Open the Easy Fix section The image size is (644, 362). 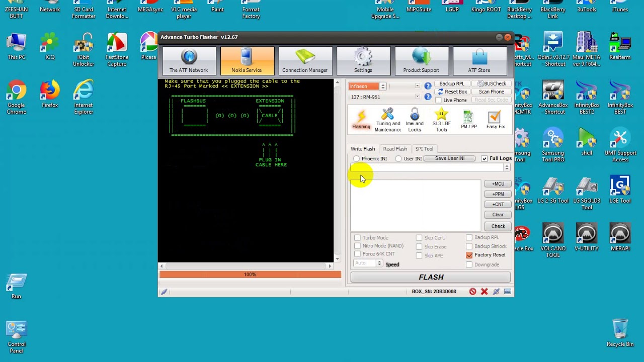[x=496, y=120]
